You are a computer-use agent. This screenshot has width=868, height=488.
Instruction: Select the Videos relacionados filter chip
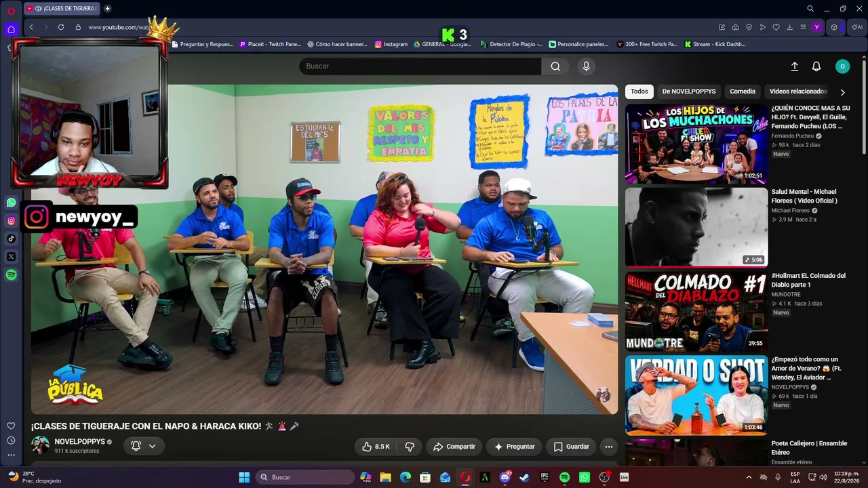click(x=798, y=91)
